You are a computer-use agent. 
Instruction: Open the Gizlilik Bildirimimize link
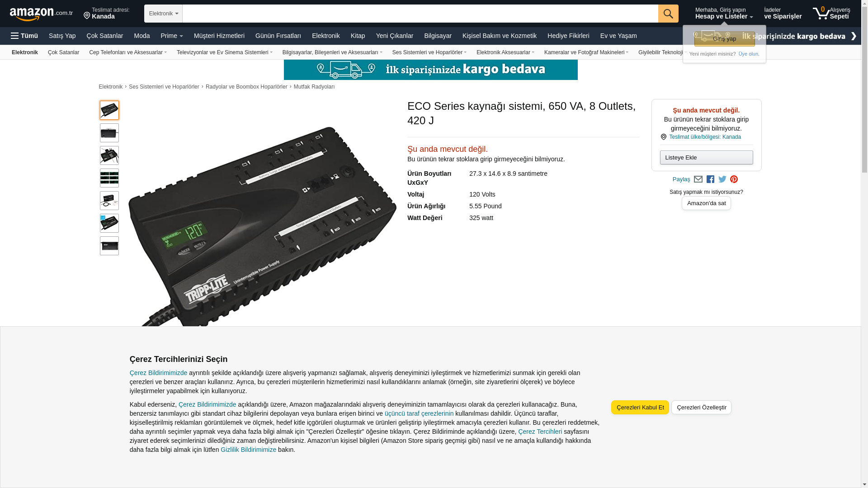pyautogui.click(x=248, y=450)
